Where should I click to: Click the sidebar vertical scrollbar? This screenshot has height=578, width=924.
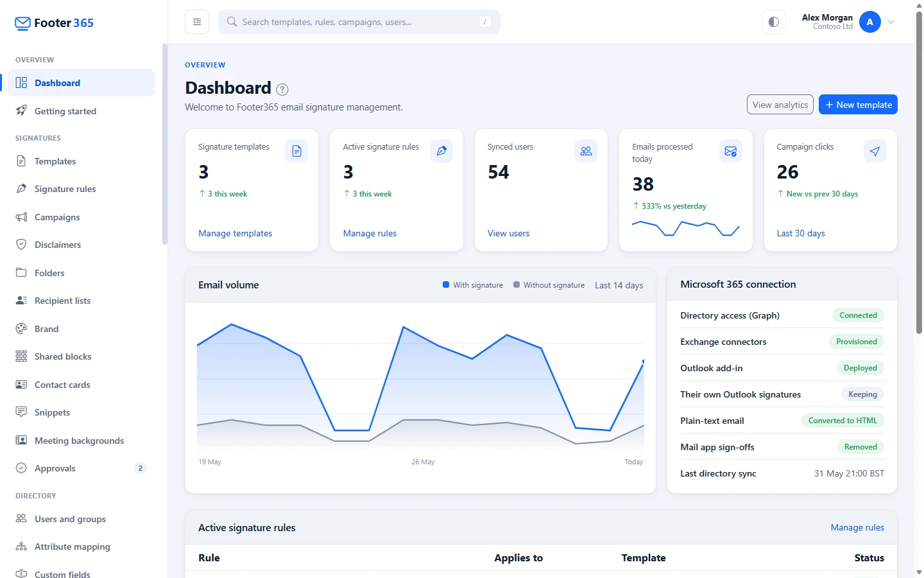pos(165,144)
